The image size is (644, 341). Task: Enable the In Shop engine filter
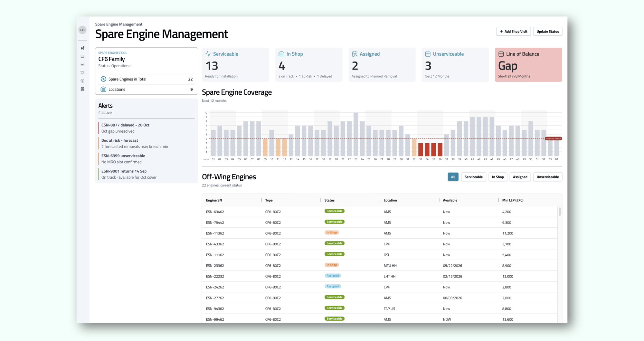(498, 177)
